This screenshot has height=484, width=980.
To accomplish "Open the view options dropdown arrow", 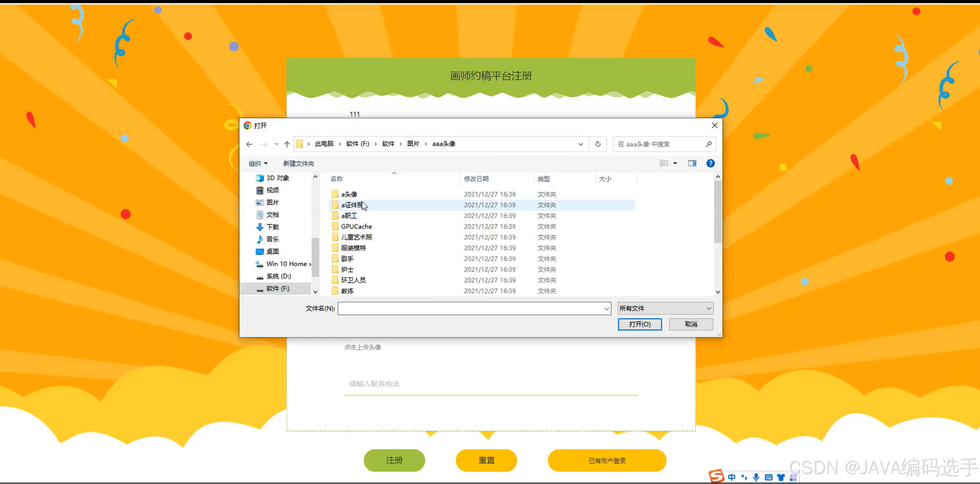I will (x=675, y=164).
